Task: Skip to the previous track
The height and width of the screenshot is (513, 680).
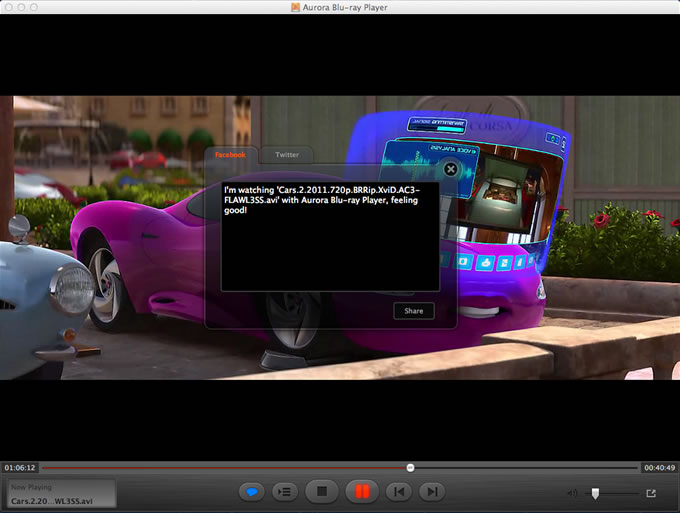Action: pyautogui.click(x=399, y=492)
